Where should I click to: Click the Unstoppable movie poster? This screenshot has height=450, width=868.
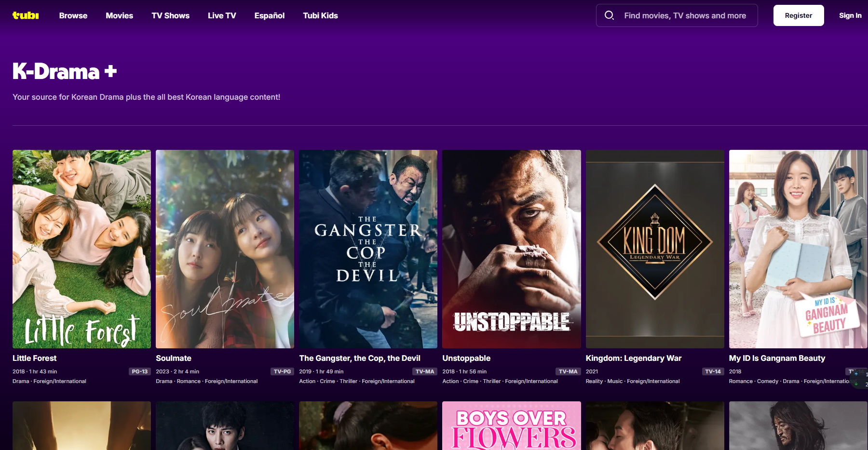tap(511, 249)
